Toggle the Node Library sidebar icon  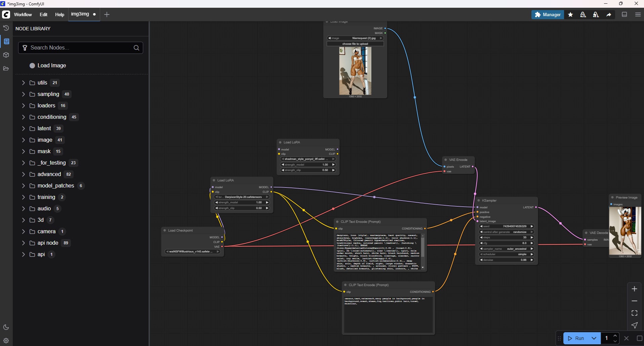[6, 41]
